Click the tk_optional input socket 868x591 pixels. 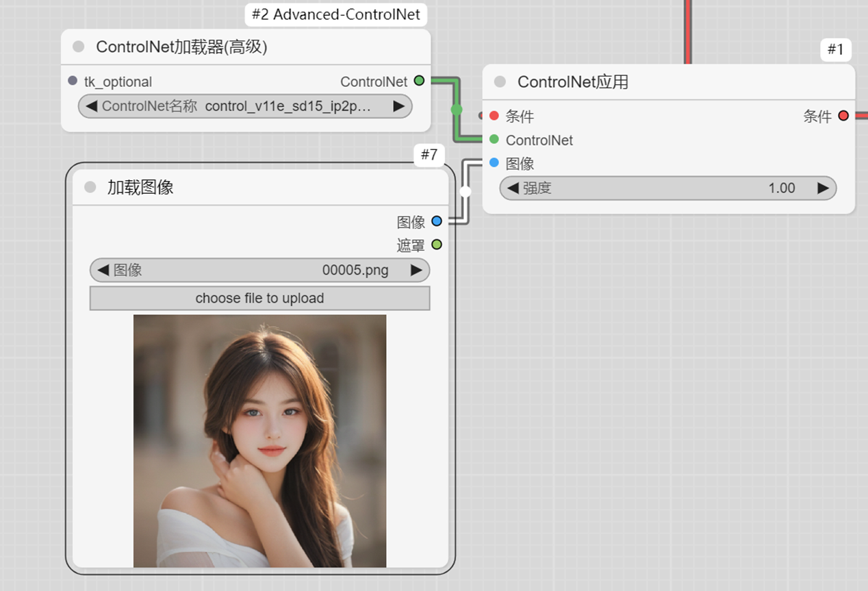73,81
